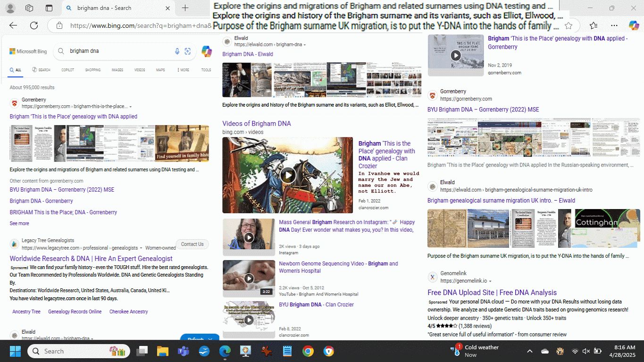This screenshot has width=644, height=362.
Task: Expand arrow beside middle column elwald.com brigham-dna URL
Action: tap(305, 45)
